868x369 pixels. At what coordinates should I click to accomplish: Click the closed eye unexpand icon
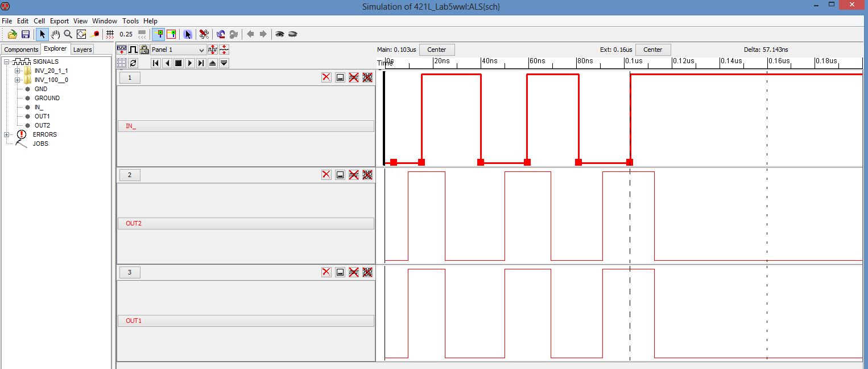pyautogui.click(x=292, y=34)
